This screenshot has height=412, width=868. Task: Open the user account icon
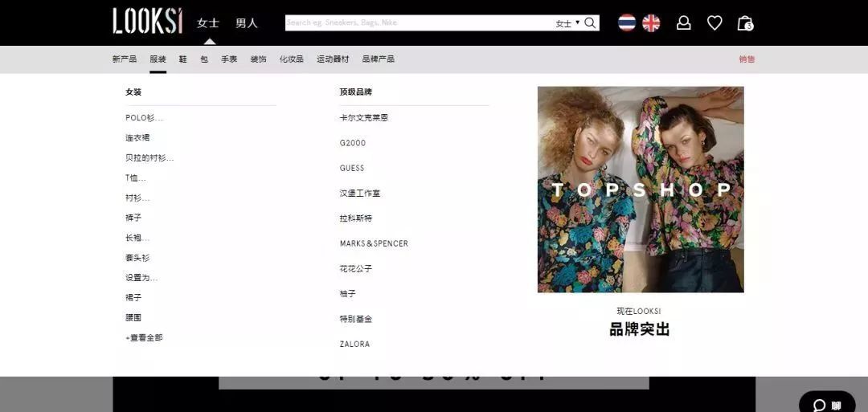pyautogui.click(x=684, y=22)
